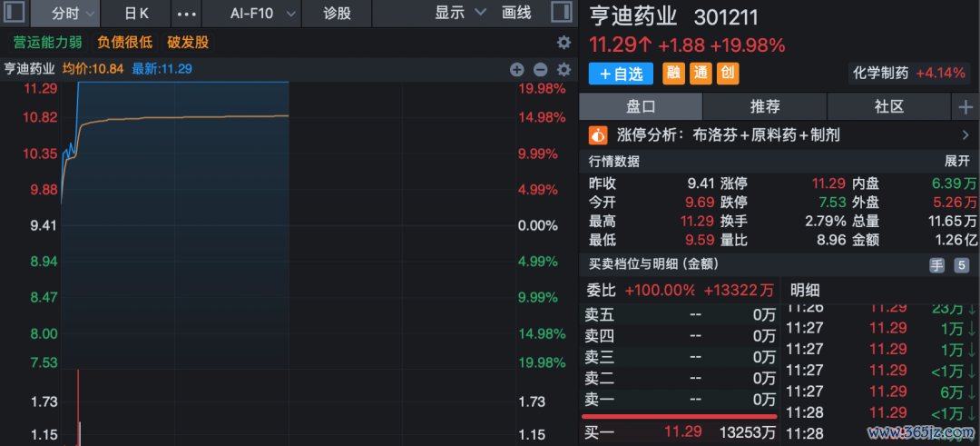980x446 pixels.
Task: Expand the 涨停分析 row chevron
Action: pos(965,134)
